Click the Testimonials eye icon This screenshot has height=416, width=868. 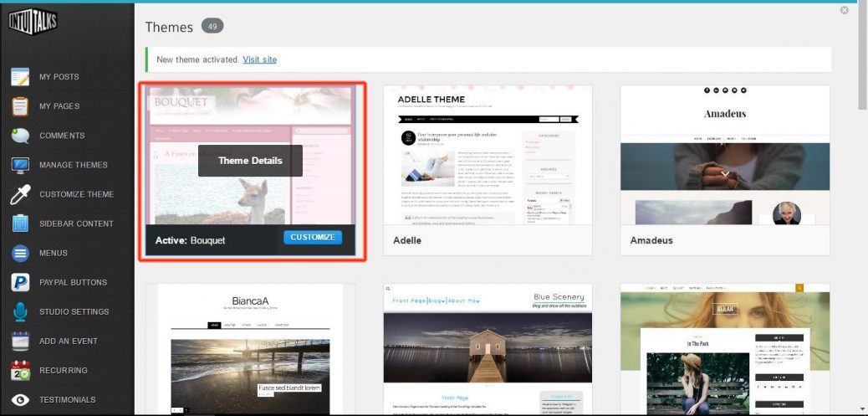pos(20,400)
